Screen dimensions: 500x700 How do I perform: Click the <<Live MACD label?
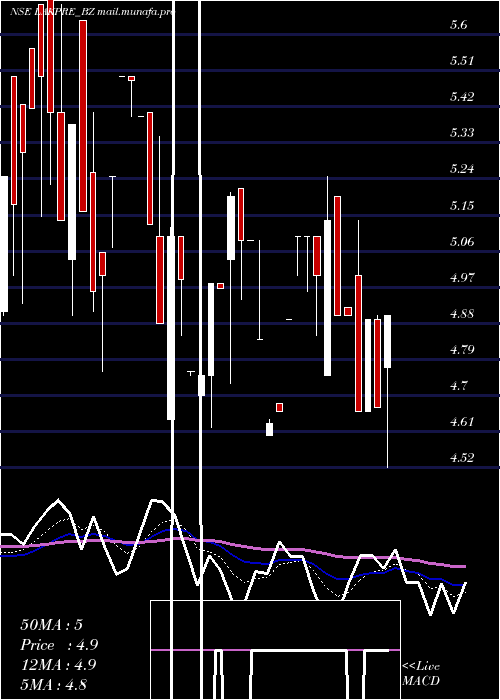click(421, 673)
